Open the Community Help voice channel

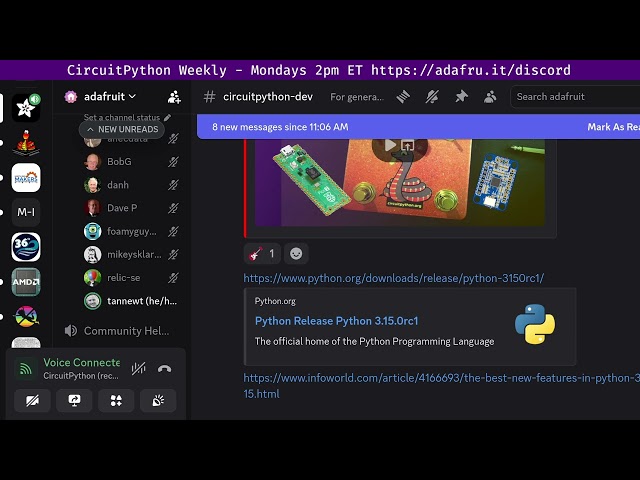(118, 331)
